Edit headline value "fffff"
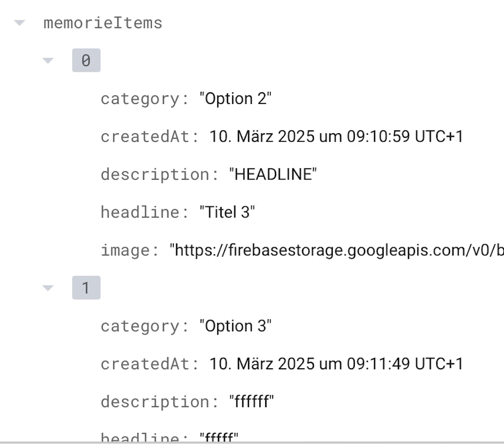 219,437
